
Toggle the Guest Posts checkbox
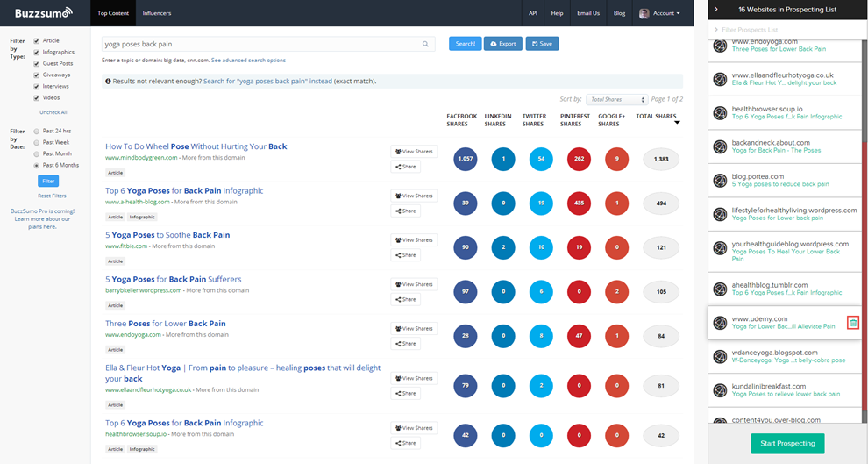37,64
